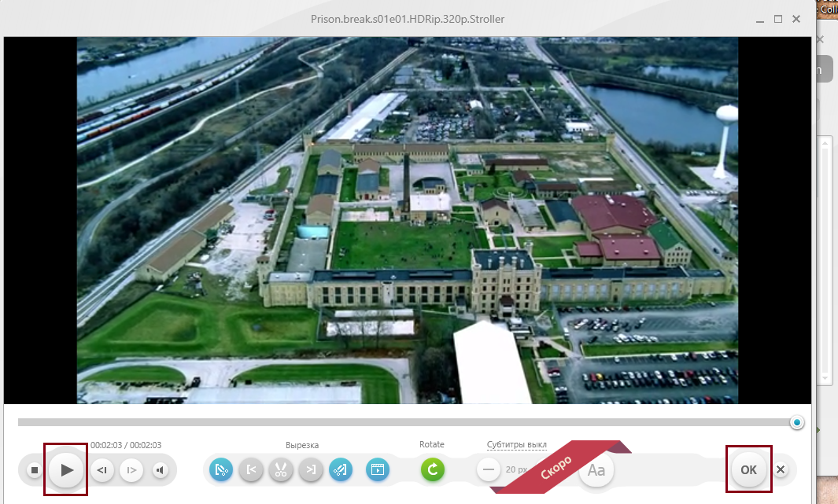Click the gray scissors cut icon

tap(280, 470)
